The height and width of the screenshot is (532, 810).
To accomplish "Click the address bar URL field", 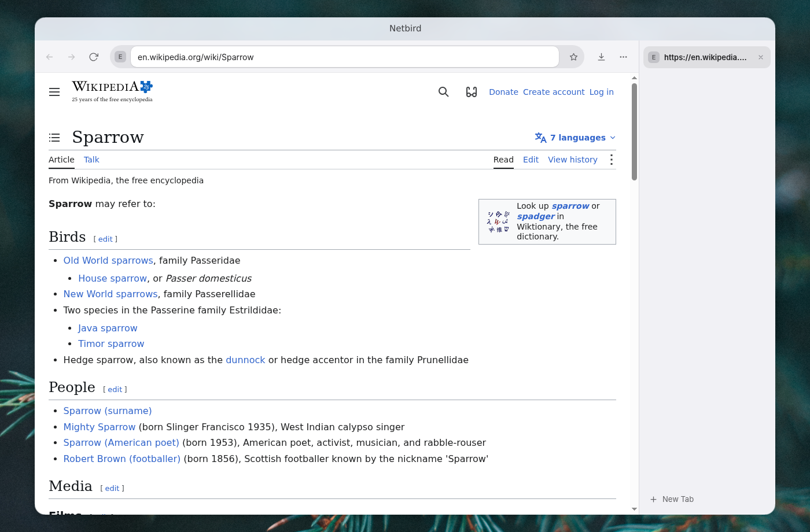I will click(x=345, y=57).
